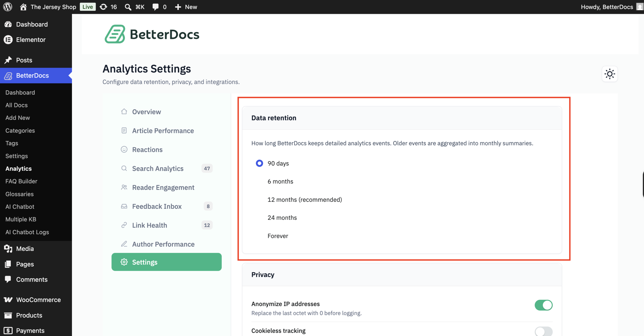Go to Add New doc
This screenshot has height=336, width=644.
18,118
